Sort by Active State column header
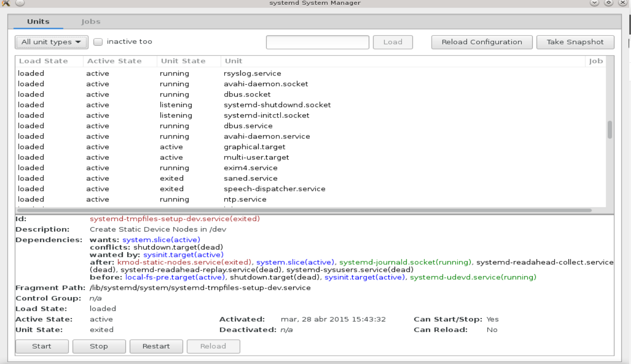 (x=120, y=61)
